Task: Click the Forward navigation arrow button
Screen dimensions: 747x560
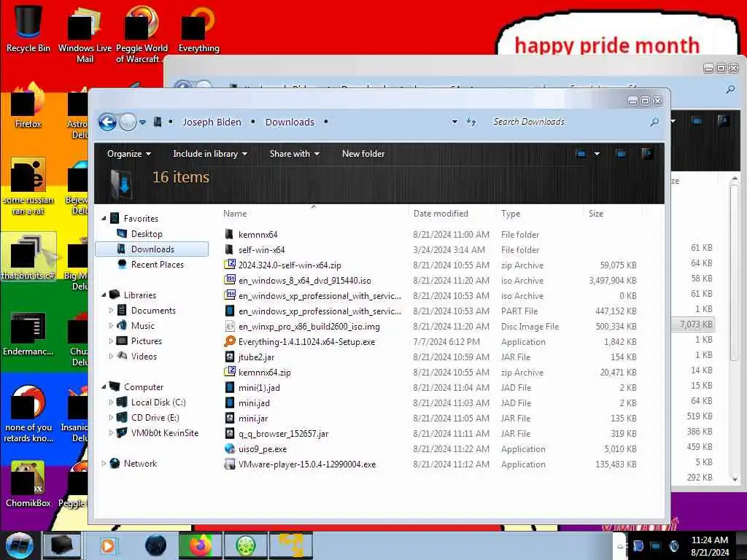Action: (x=128, y=122)
